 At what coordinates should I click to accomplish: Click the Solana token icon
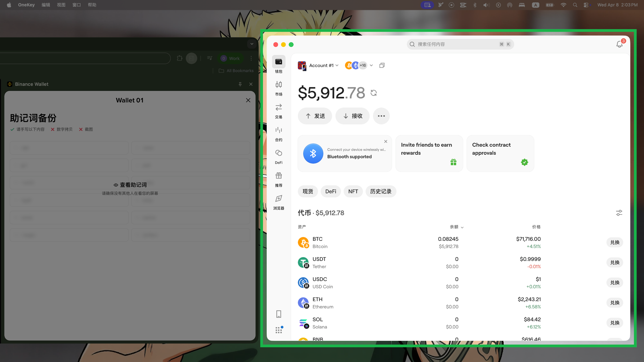pyautogui.click(x=303, y=323)
